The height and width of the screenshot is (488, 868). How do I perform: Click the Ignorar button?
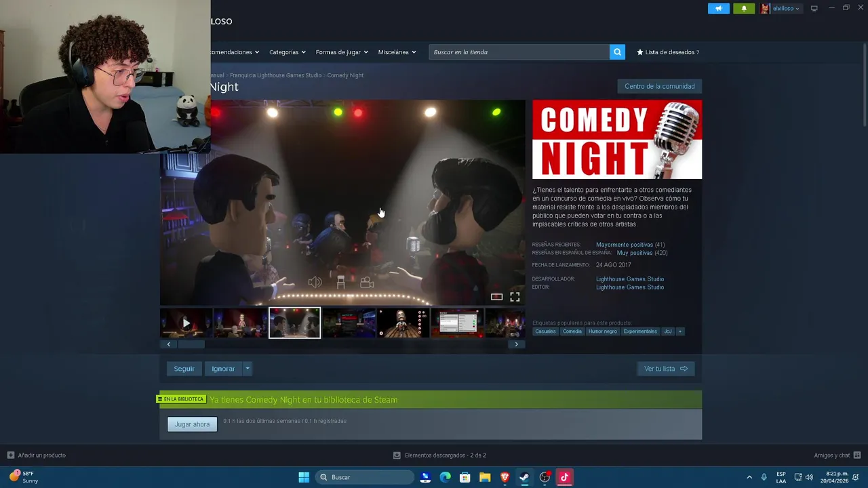pos(223,369)
